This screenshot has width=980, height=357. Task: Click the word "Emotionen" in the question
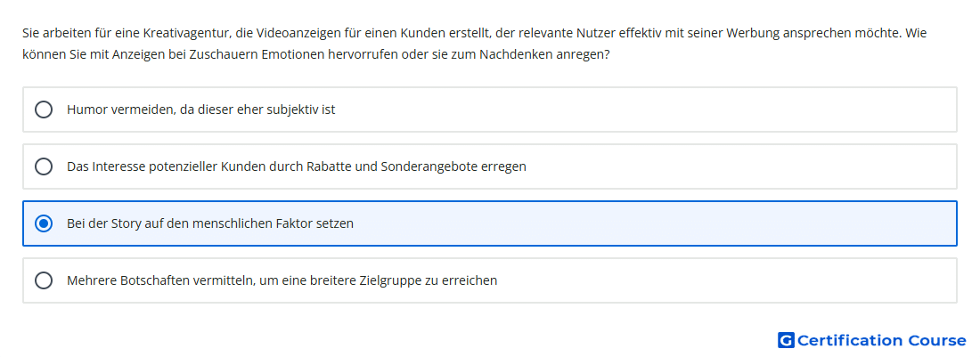point(290,54)
